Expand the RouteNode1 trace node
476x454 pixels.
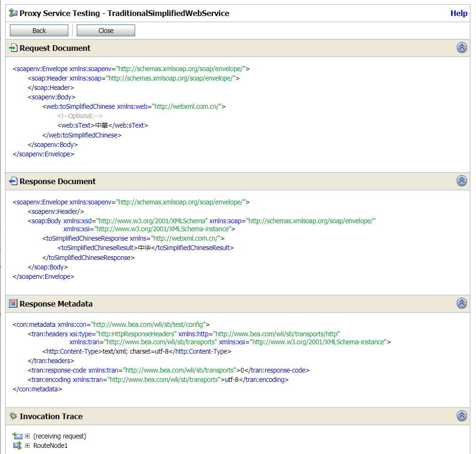click(x=27, y=446)
